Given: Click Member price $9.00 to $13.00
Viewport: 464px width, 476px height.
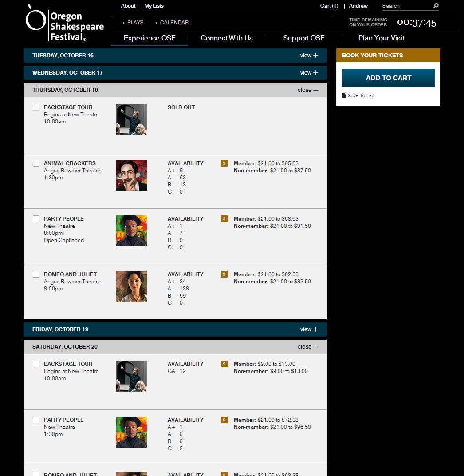Looking at the screenshot, I should click(x=264, y=364).
